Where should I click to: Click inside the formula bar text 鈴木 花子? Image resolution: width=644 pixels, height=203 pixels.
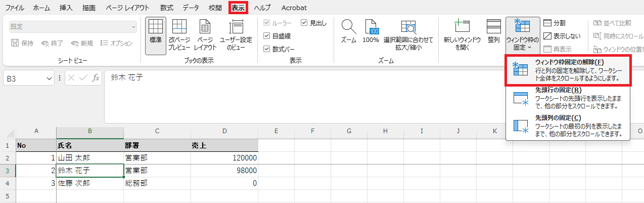click(x=127, y=77)
